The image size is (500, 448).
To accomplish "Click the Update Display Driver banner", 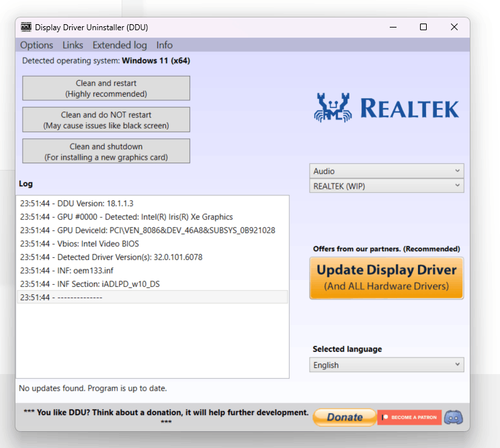I will pos(386,278).
